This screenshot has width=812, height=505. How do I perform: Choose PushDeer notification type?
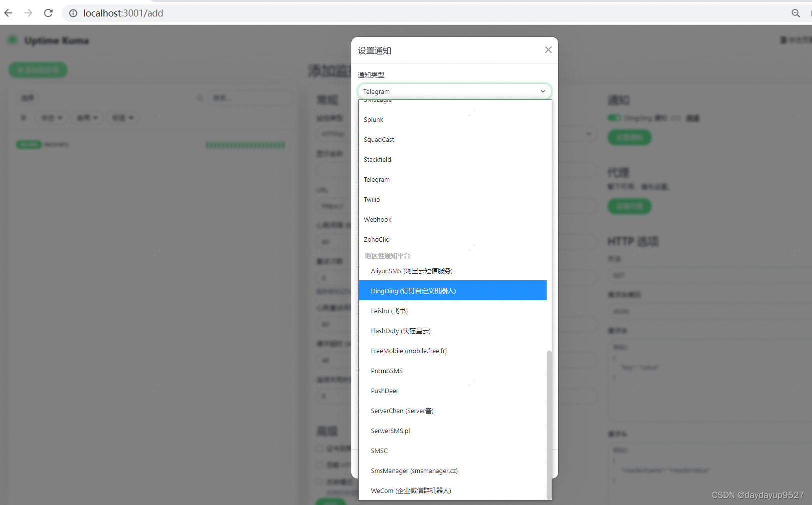[452, 391]
